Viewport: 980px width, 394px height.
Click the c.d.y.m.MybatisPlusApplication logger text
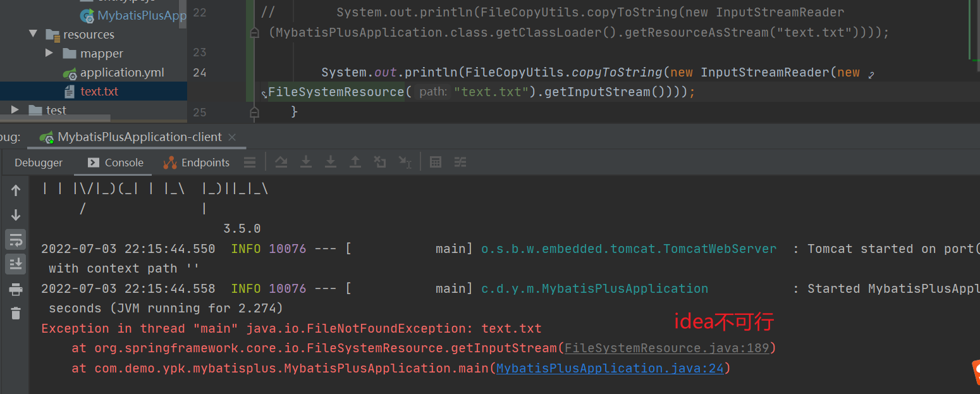click(594, 288)
